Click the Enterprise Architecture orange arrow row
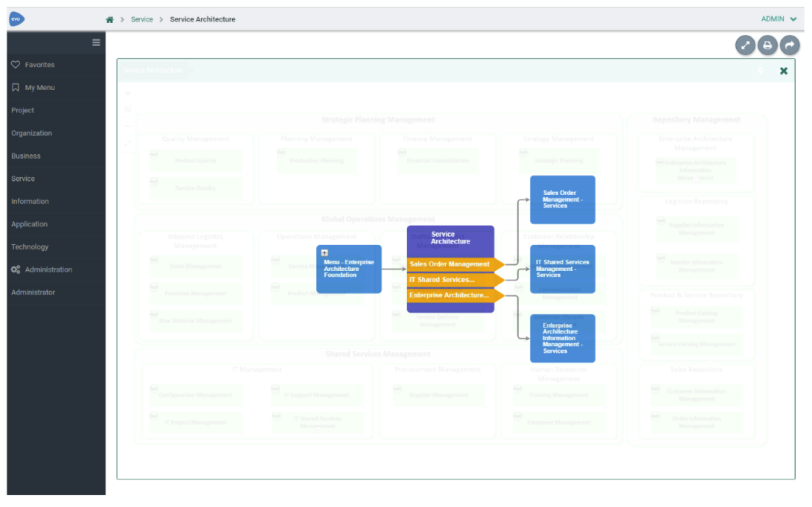This screenshot has width=812, height=507. pos(455,295)
